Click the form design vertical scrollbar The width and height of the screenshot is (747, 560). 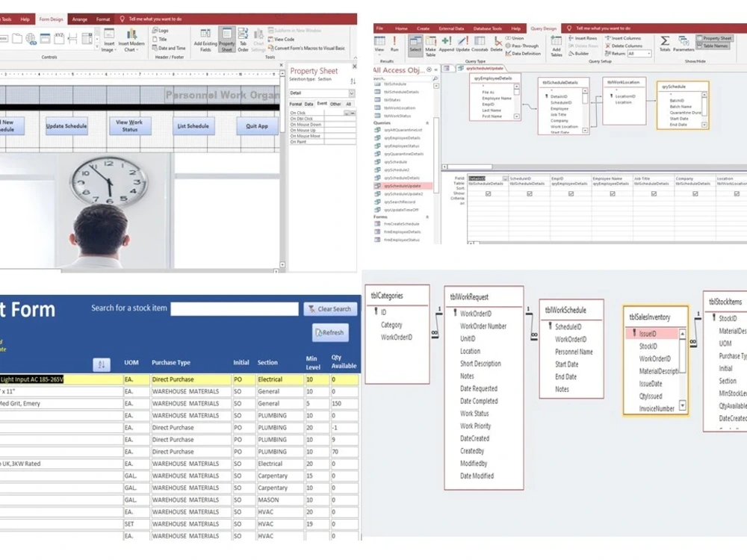click(282, 169)
